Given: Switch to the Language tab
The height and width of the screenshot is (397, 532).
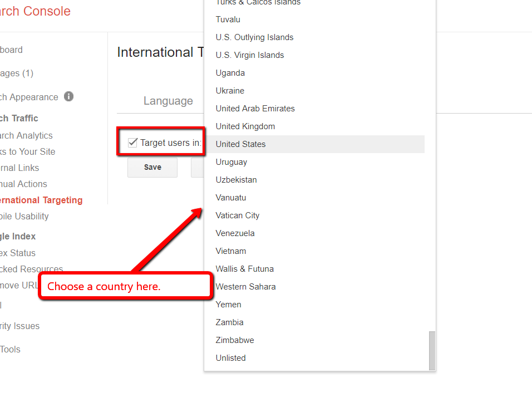Looking at the screenshot, I should (168, 101).
